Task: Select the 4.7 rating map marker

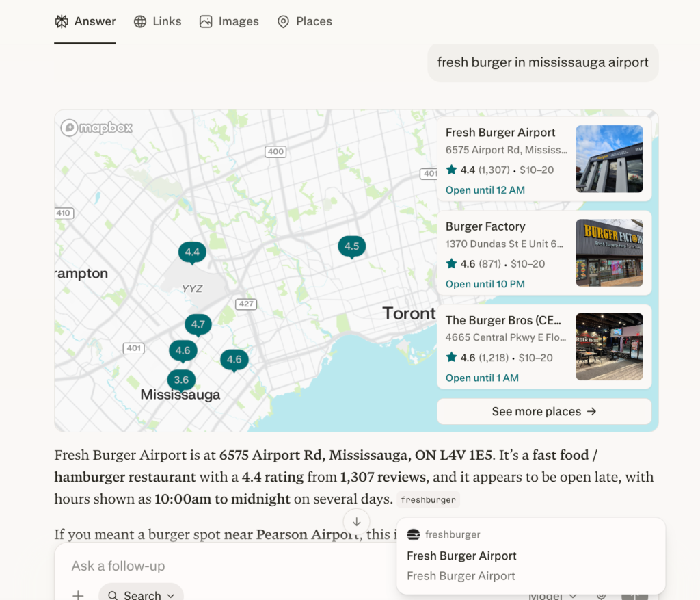Action: (198, 324)
